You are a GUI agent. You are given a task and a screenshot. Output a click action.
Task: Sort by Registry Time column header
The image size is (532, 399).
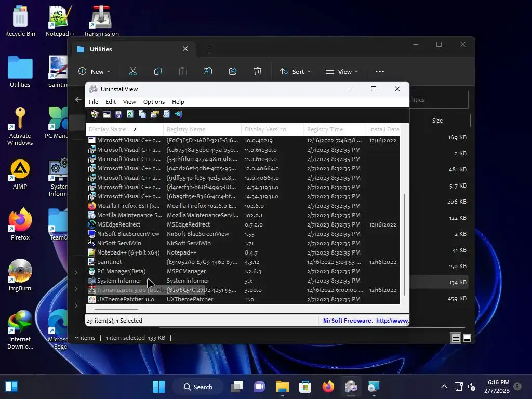pos(335,129)
